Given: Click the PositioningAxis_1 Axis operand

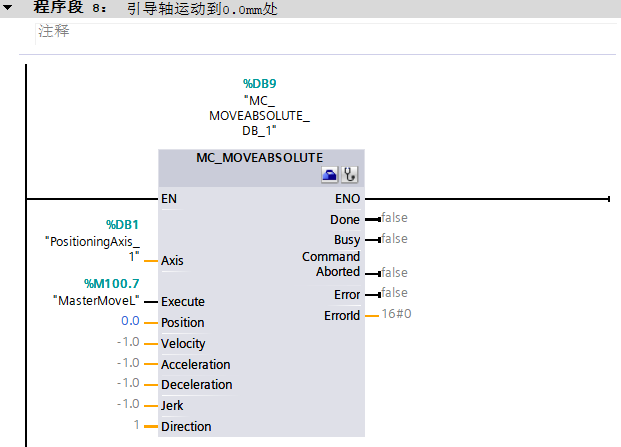Looking at the screenshot, I should coord(92,249).
